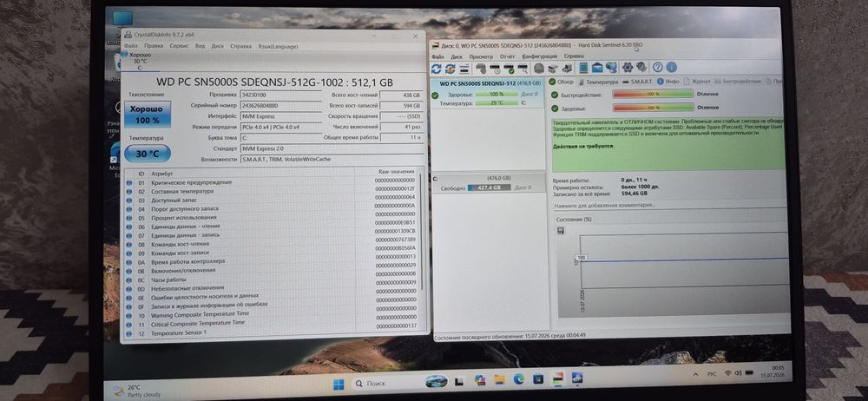
Task: Open Сервис menu in CrystalDiskInfo
Action: coord(179,46)
